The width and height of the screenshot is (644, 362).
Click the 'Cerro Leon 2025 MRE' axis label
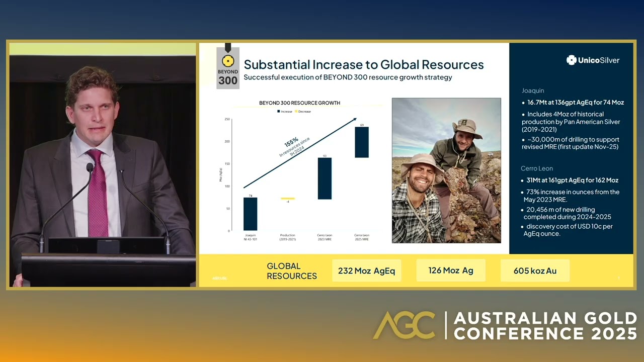point(362,237)
